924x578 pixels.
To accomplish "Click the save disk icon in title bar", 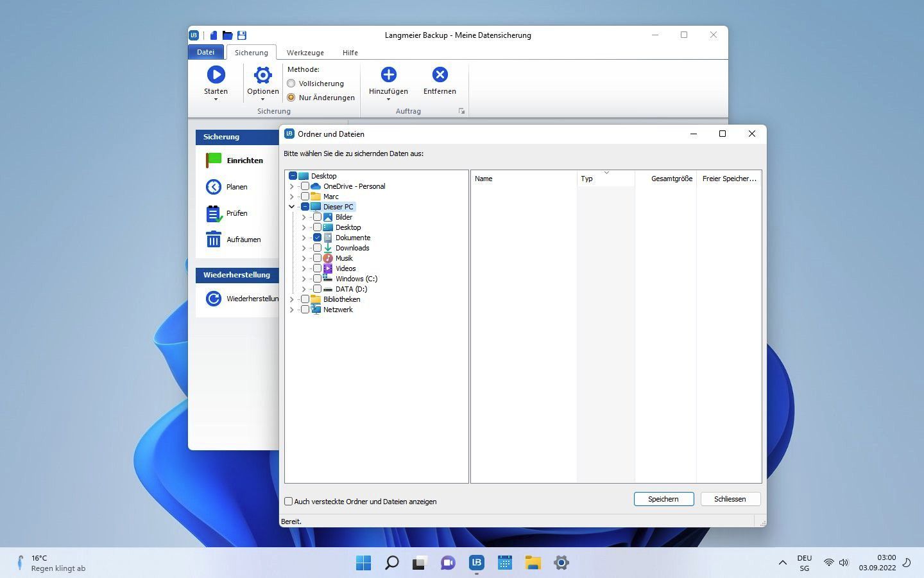I will tap(242, 35).
